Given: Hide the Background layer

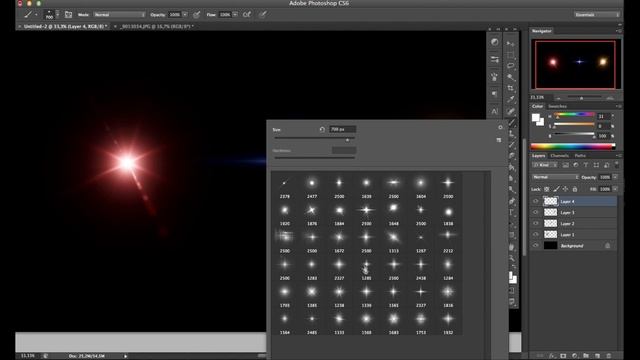Looking at the screenshot, I should (x=536, y=245).
